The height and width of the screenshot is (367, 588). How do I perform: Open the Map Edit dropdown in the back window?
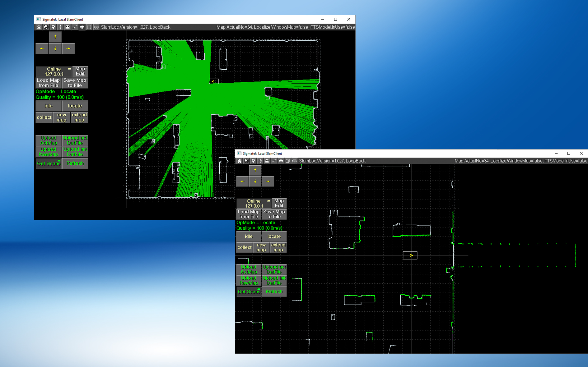point(80,71)
